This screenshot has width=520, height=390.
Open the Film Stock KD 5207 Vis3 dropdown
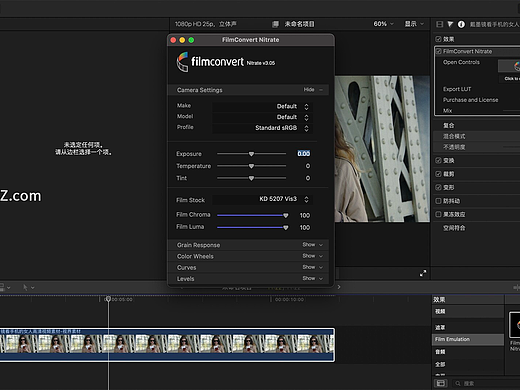(x=262, y=199)
